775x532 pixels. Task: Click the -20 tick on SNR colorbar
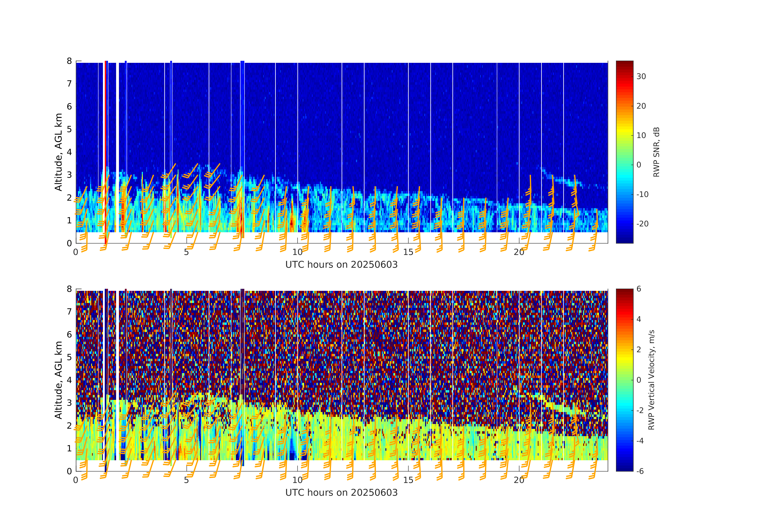(x=642, y=224)
